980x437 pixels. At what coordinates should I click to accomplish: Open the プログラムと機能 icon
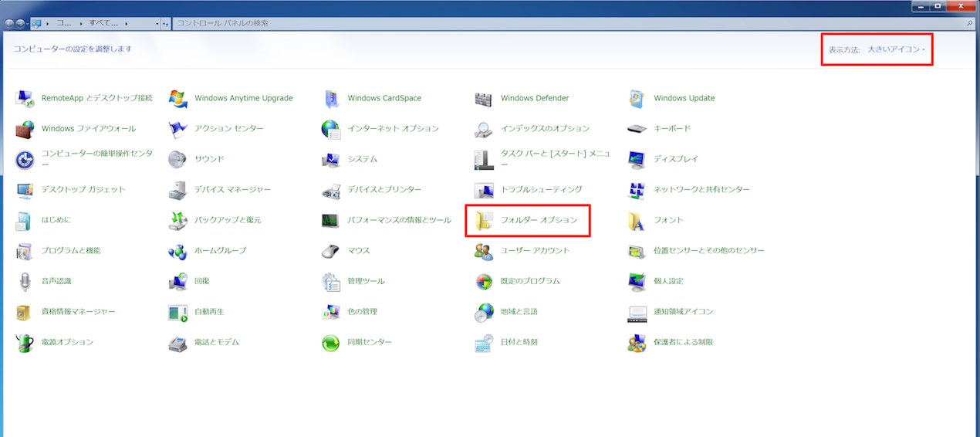click(x=25, y=251)
